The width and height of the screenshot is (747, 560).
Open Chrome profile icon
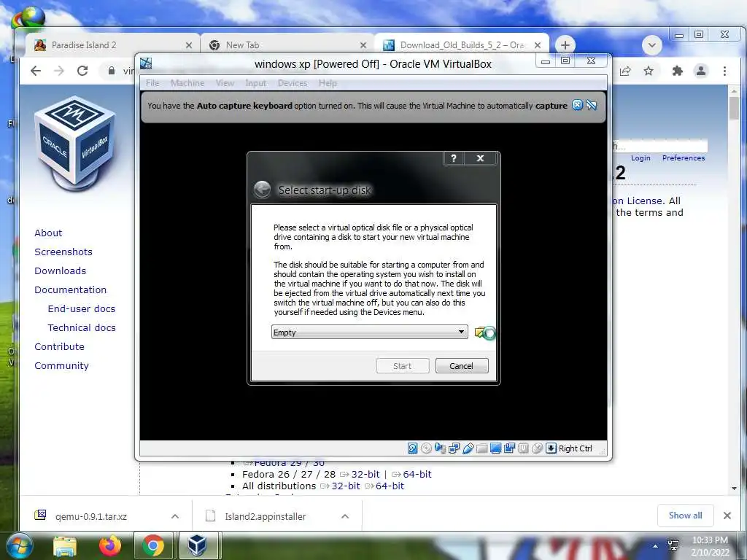point(701,71)
